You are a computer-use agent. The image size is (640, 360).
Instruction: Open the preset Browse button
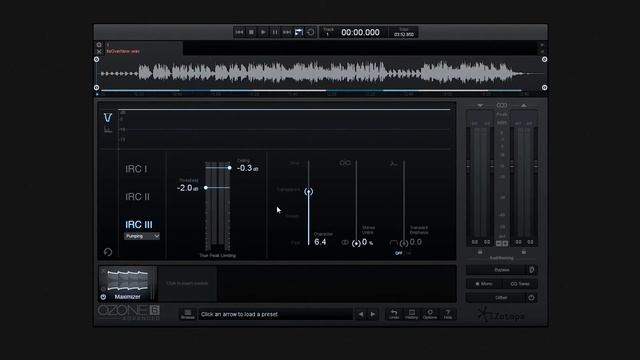coord(188,314)
